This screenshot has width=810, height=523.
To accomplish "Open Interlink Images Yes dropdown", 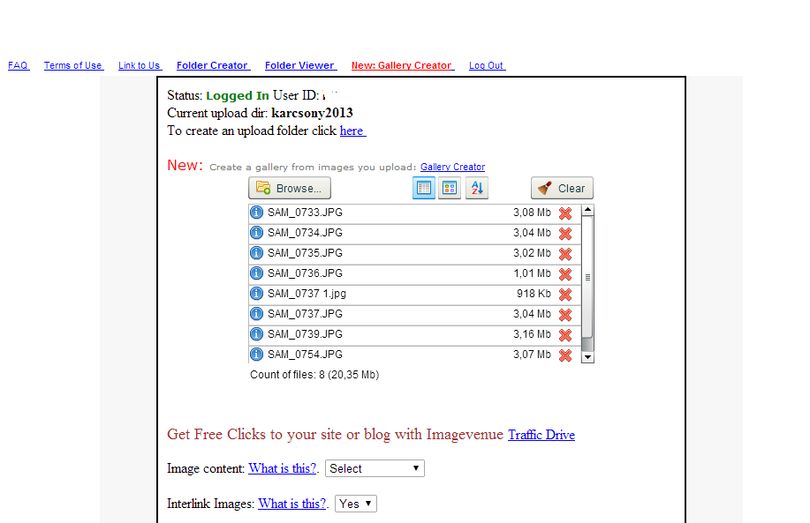I will click(356, 503).
